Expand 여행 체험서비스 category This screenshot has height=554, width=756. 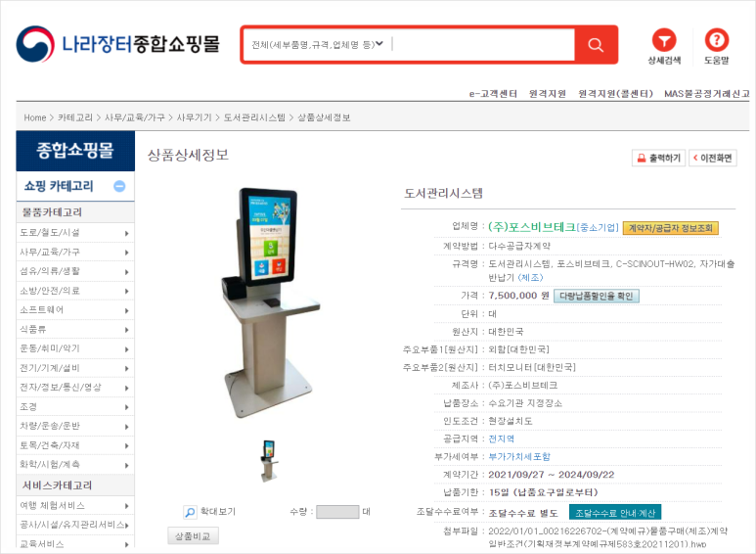pos(75,506)
